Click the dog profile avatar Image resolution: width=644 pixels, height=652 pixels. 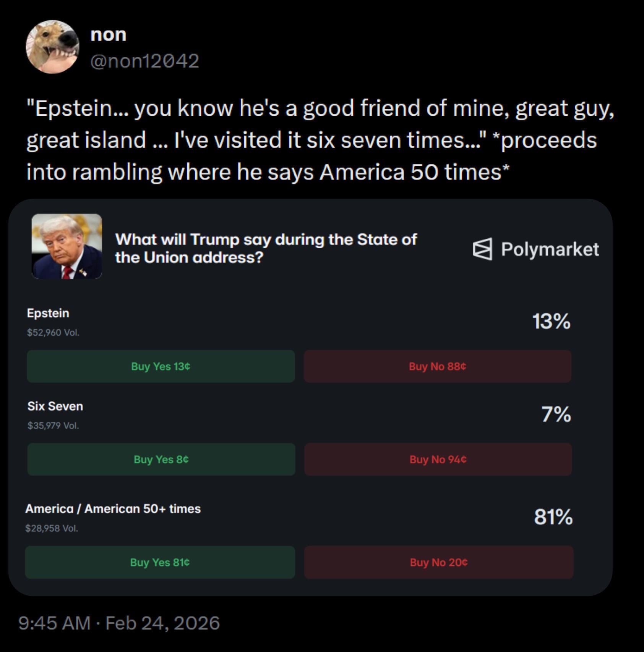pos(52,47)
